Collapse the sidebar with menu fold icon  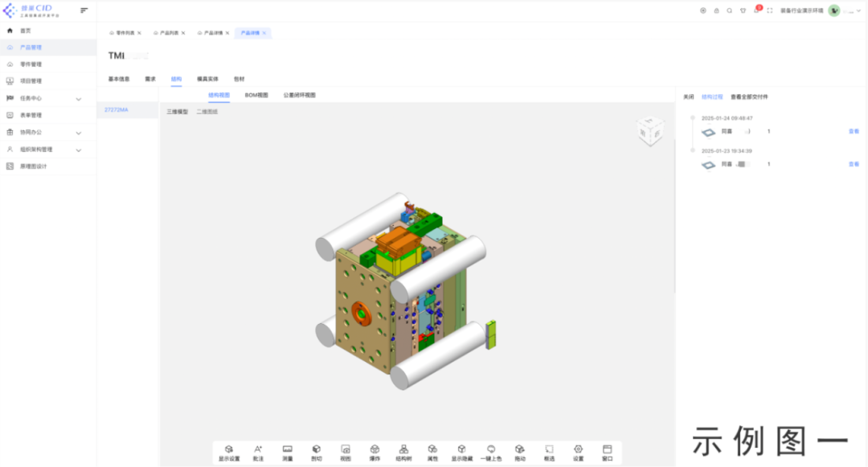pyautogui.click(x=84, y=10)
